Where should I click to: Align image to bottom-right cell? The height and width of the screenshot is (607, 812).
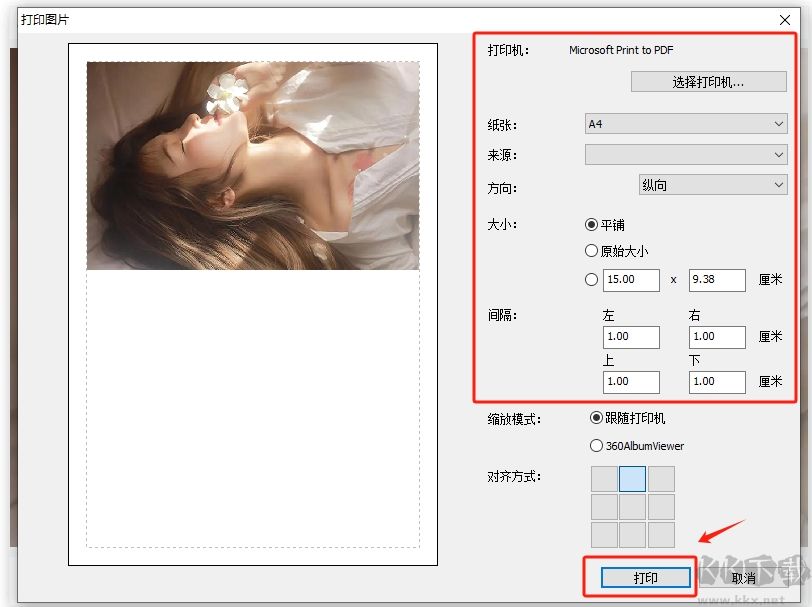coord(661,534)
